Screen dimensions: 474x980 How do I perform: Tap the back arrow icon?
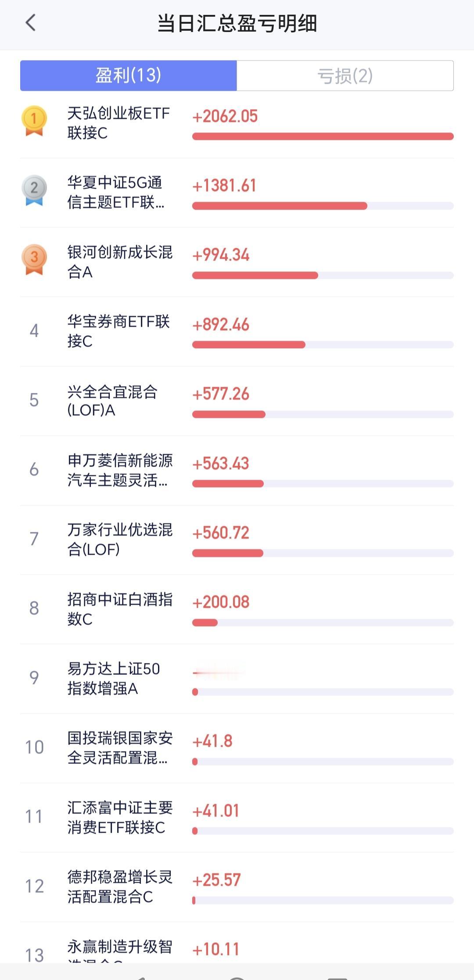tap(30, 23)
